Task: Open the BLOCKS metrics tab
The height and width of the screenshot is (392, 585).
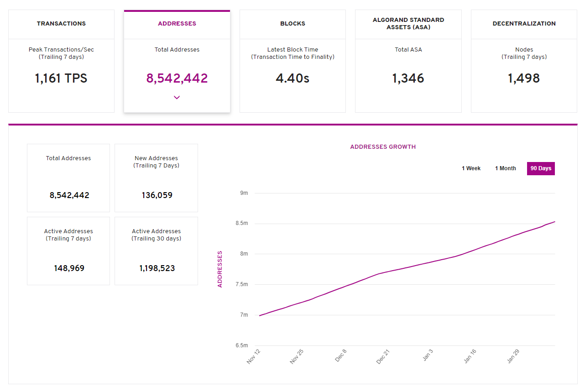Action: click(x=292, y=24)
